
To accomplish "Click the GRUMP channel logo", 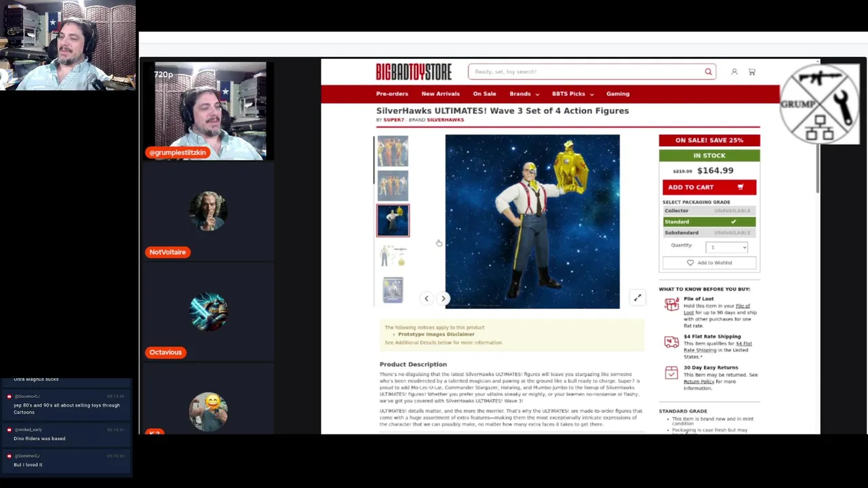I will click(x=820, y=104).
